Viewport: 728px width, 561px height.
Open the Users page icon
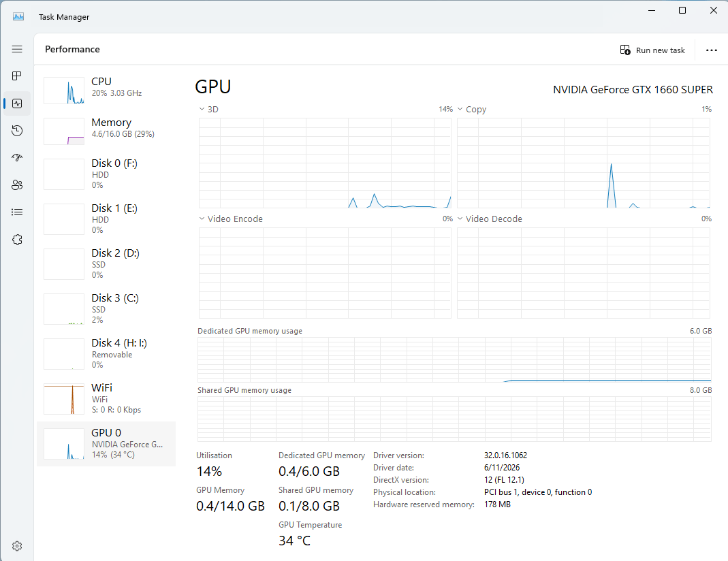[x=17, y=185]
